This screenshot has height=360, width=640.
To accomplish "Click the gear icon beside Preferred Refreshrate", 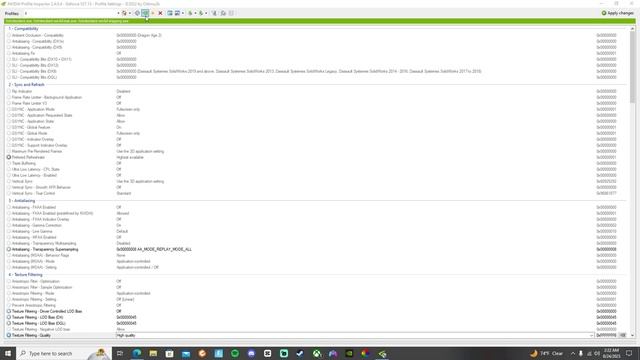I will point(9,157).
